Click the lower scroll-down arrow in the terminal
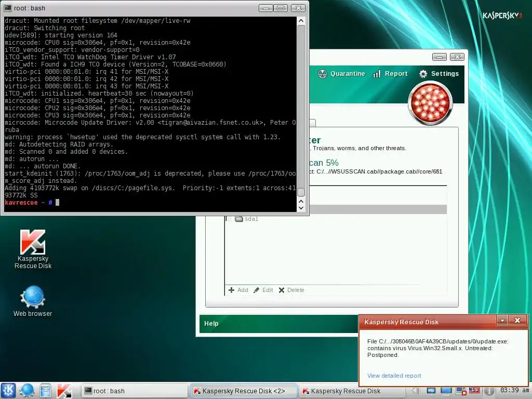 click(x=301, y=208)
